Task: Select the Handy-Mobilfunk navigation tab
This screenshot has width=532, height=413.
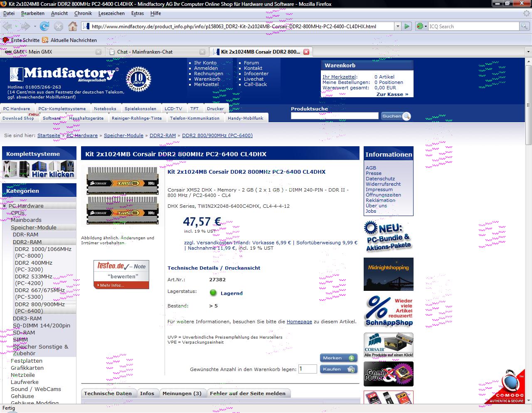Action: click(246, 118)
